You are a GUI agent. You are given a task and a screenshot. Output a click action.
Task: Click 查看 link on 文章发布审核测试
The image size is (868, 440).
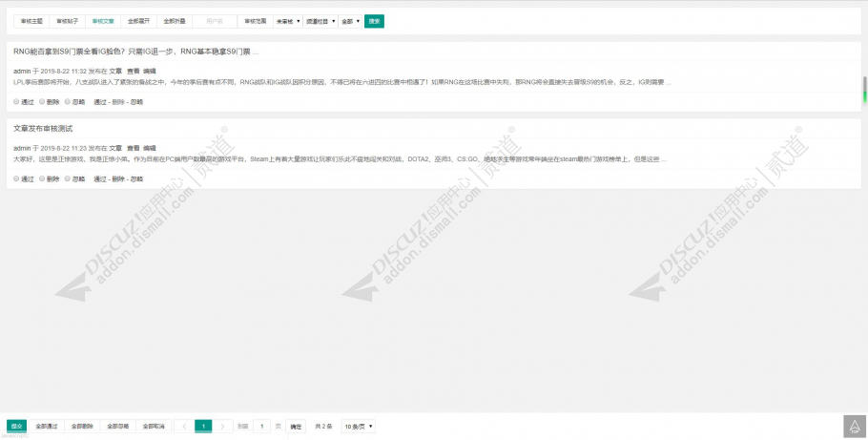(134, 149)
